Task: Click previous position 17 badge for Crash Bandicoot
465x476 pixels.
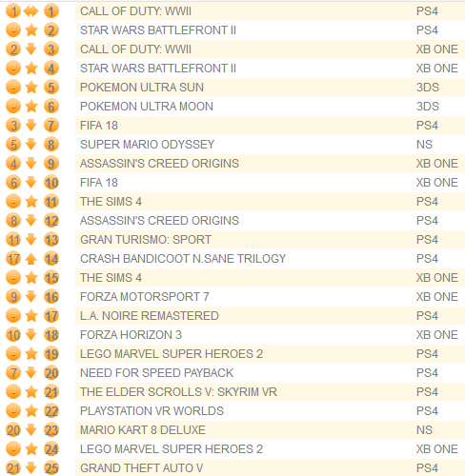Action: tap(13, 259)
